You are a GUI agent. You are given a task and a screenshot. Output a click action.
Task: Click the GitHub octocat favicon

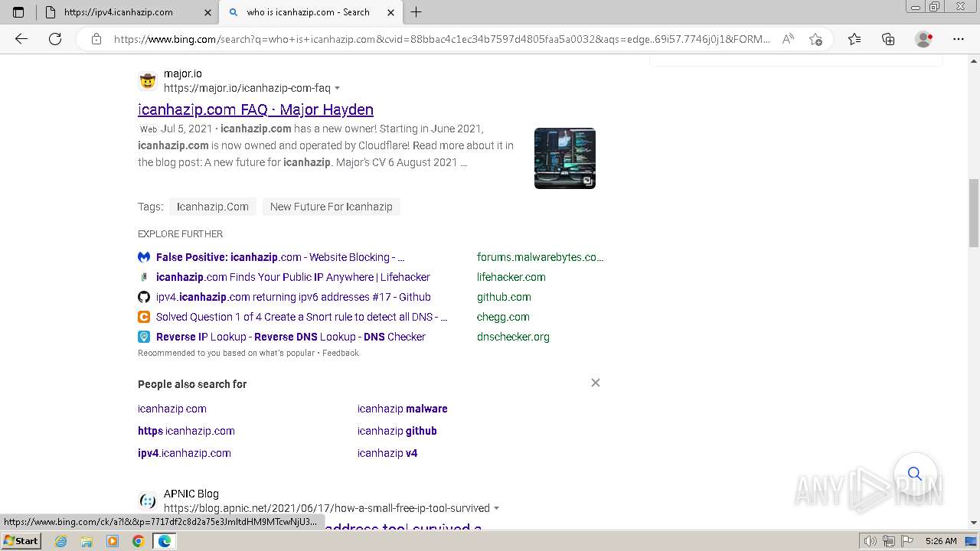pyautogui.click(x=144, y=297)
